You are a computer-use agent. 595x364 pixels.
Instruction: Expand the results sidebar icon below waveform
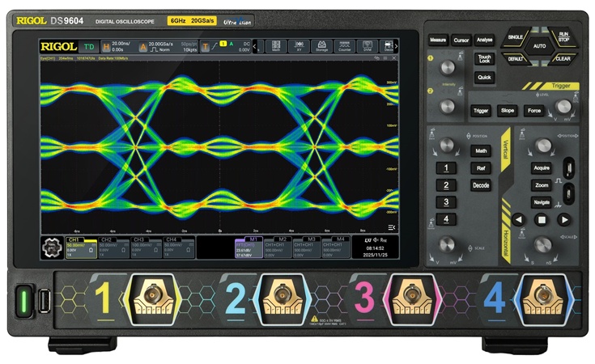click(x=392, y=227)
